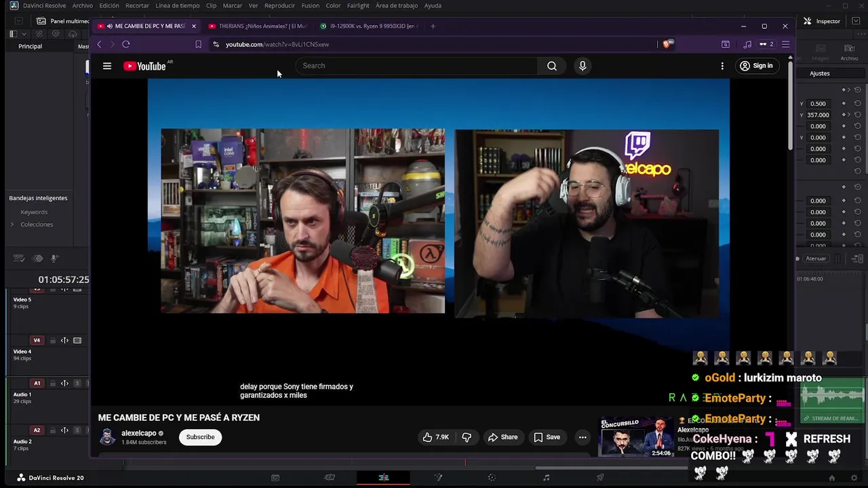Open the Fusion menu in DaVinci
Viewport: 868px width, 488px height.
pyautogui.click(x=311, y=5)
